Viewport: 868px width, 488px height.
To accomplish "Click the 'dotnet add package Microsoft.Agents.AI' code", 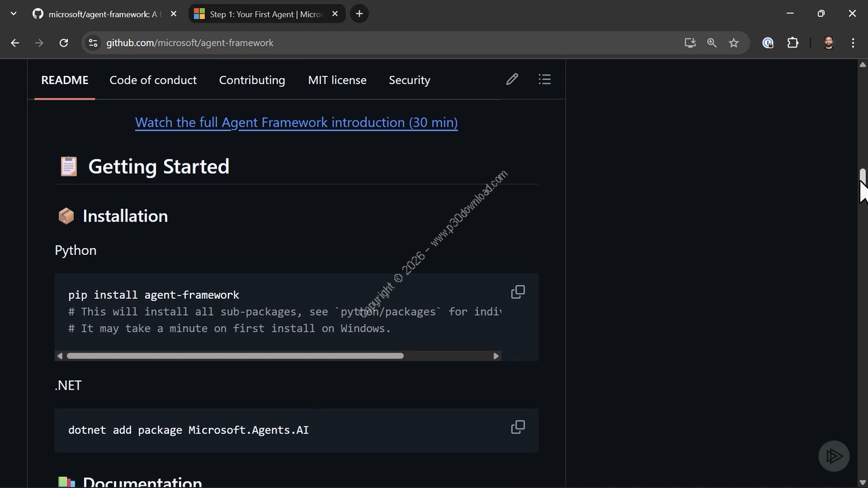I will tap(189, 430).
